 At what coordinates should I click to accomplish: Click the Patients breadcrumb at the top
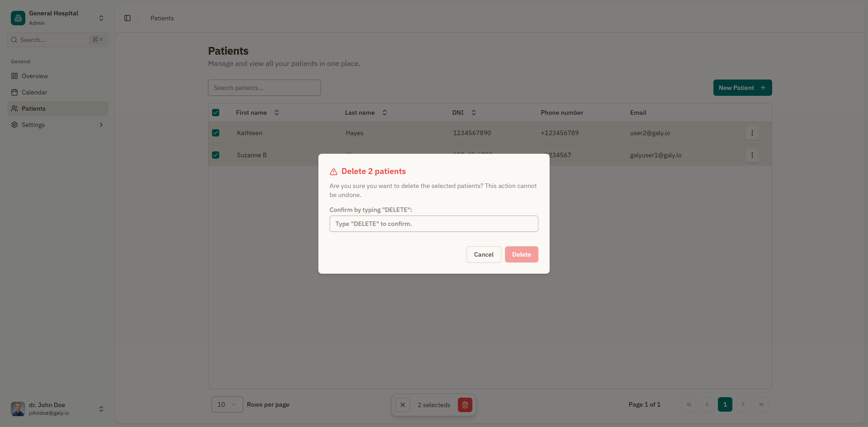(x=161, y=18)
